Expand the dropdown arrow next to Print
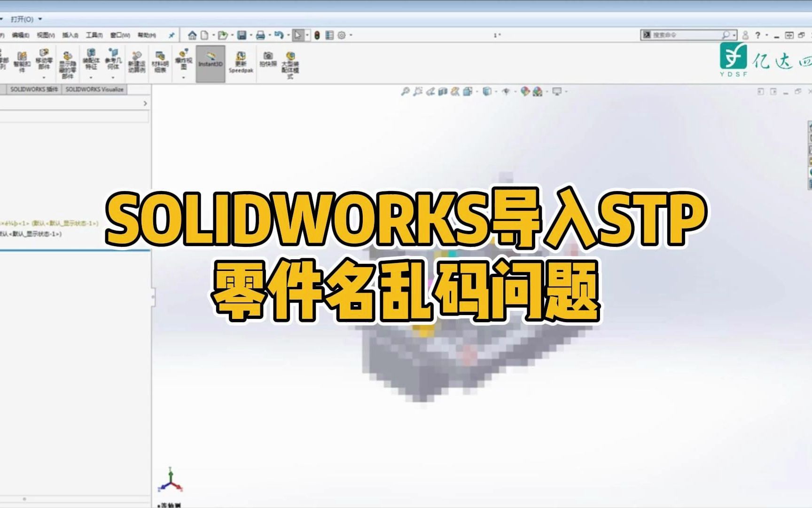 pyautogui.click(x=270, y=35)
